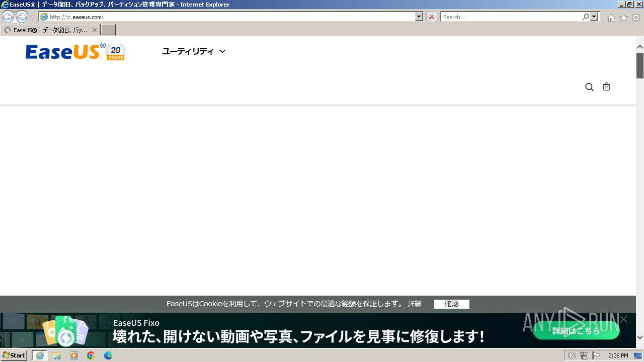The height and width of the screenshot is (362, 644).
Task: Click the search magnifier in IE toolbar
Action: (586, 17)
